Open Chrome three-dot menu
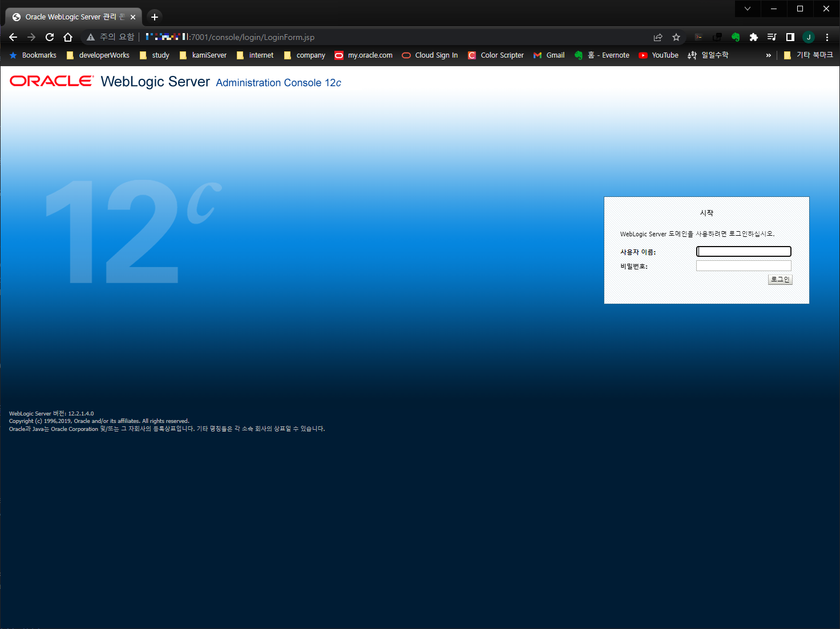This screenshot has height=629, width=840. (x=827, y=37)
